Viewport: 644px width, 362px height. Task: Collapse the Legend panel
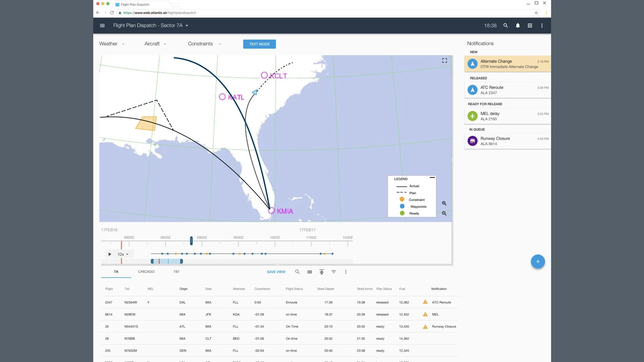(x=432, y=177)
